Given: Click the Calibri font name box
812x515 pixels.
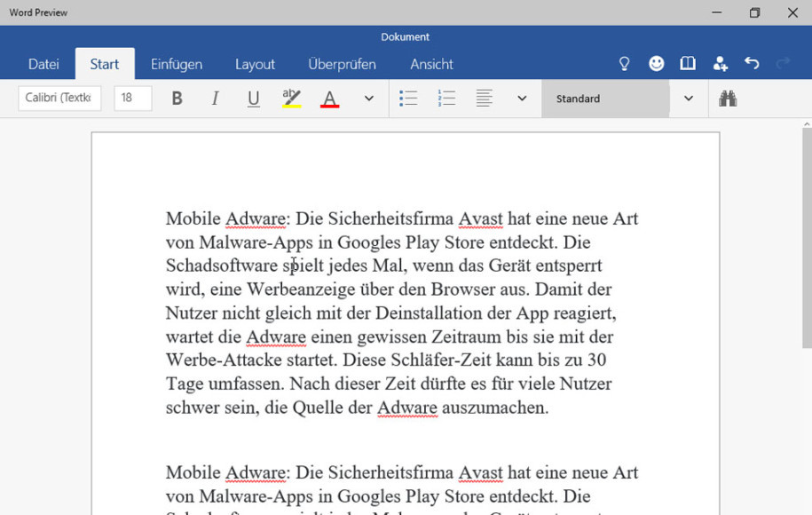Looking at the screenshot, I should (59, 98).
